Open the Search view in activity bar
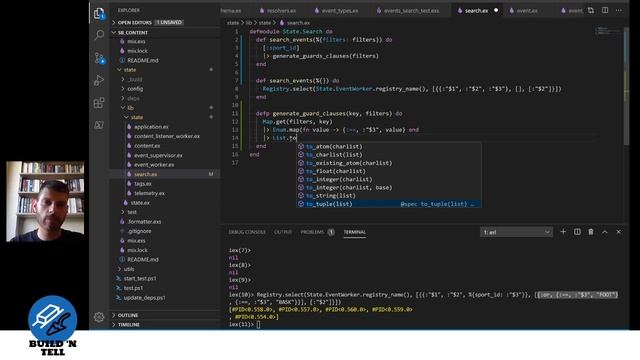This screenshot has width=640, height=360. coord(99,35)
